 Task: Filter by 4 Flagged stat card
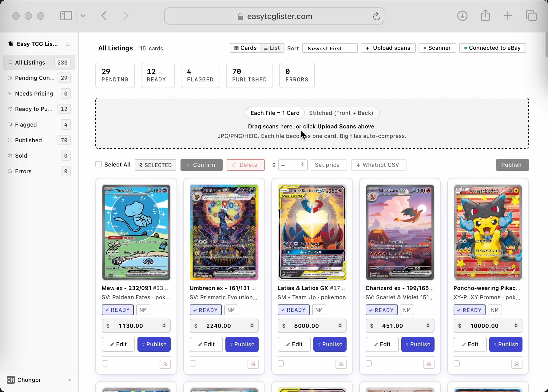point(201,76)
